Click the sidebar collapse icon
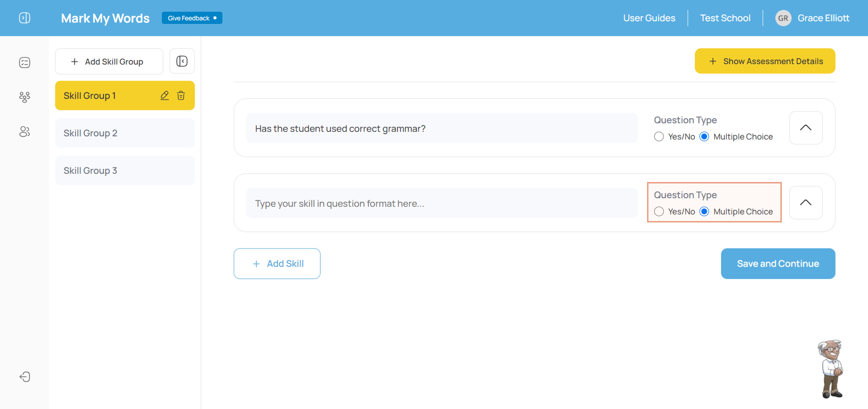Image resolution: width=868 pixels, height=409 pixels. click(x=182, y=61)
